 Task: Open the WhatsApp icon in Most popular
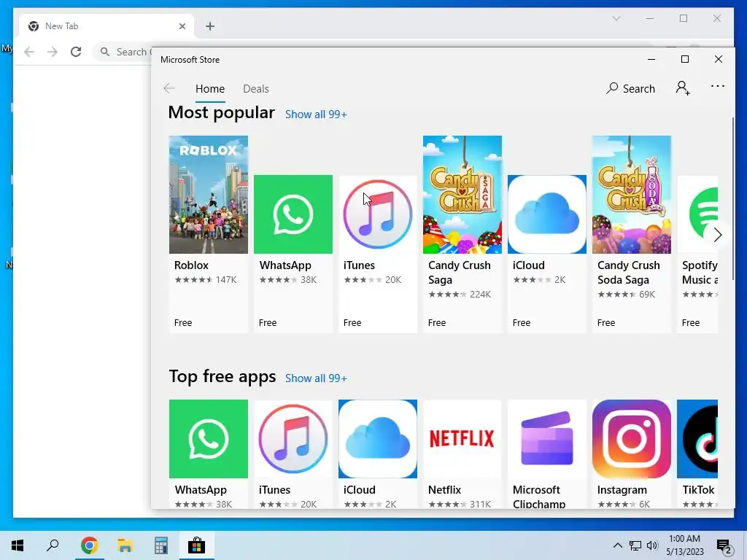[293, 214]
